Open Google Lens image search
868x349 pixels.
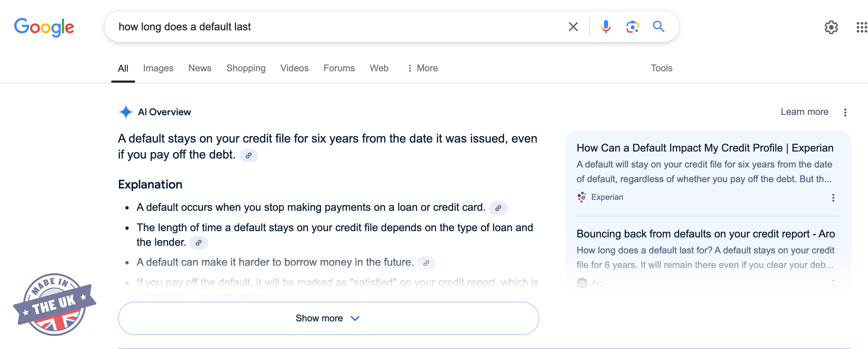[x=632, y=27]
